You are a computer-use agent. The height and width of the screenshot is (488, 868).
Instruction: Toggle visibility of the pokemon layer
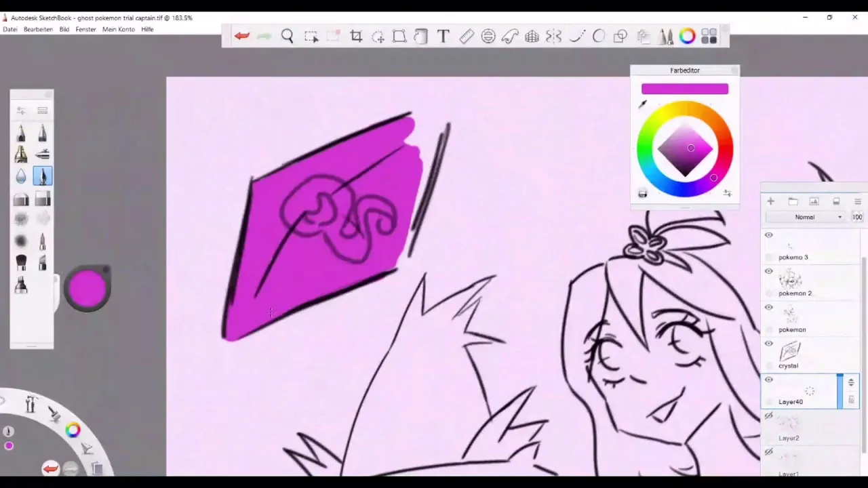[x=768, y=307]
